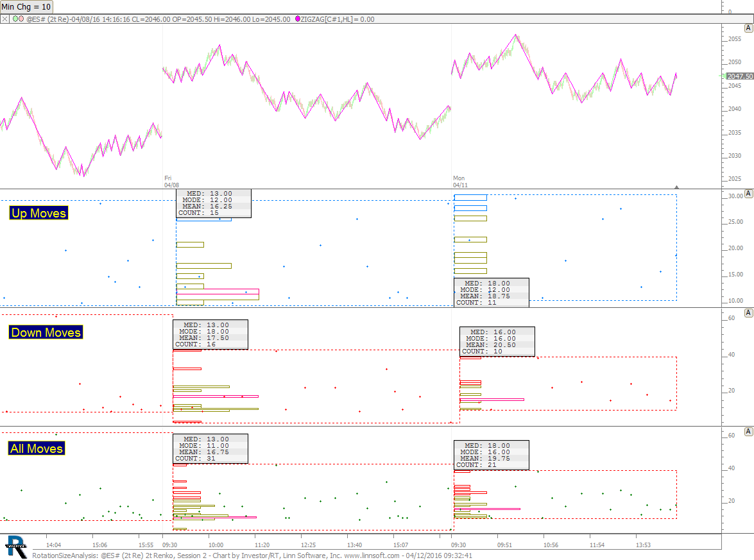Click the 14:04 time axis label
Viewport: 754px width, 560px height.
(x=53, y=545)
